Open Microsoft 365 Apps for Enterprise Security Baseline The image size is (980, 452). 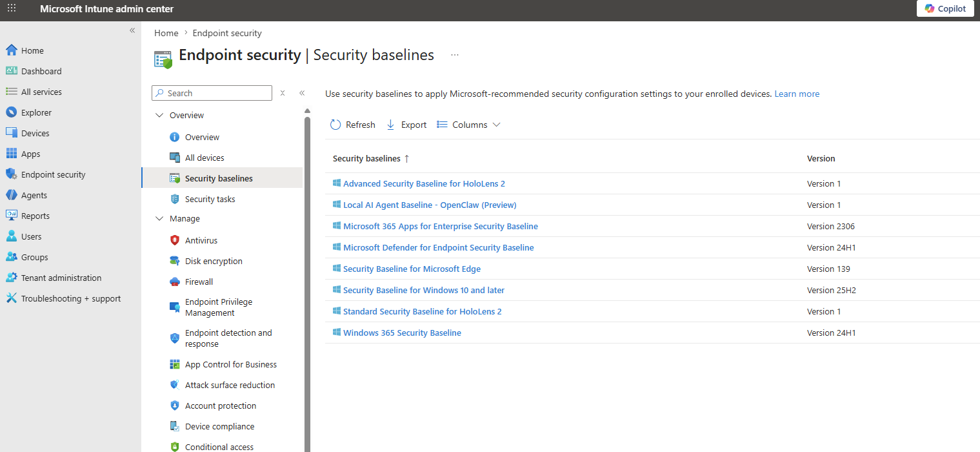441,226
